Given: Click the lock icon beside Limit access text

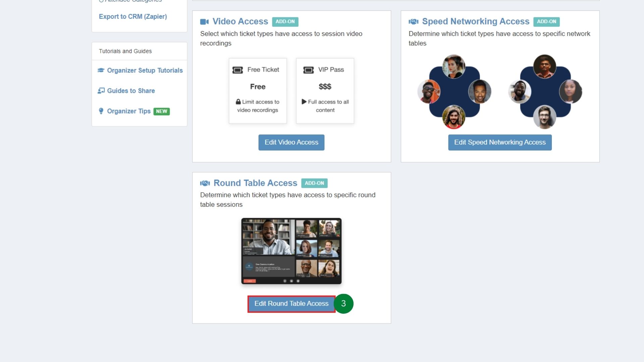Looking at the screenshot, I should pos(238,102).
